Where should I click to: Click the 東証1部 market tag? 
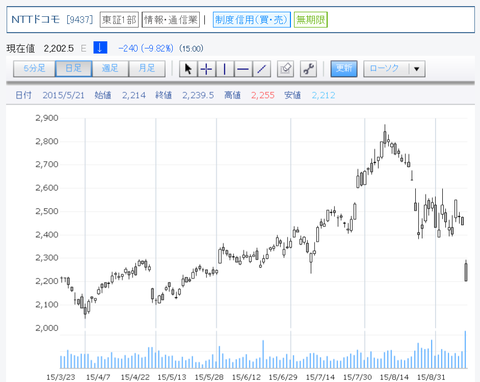pyautogui.click(x=119, y=20)
